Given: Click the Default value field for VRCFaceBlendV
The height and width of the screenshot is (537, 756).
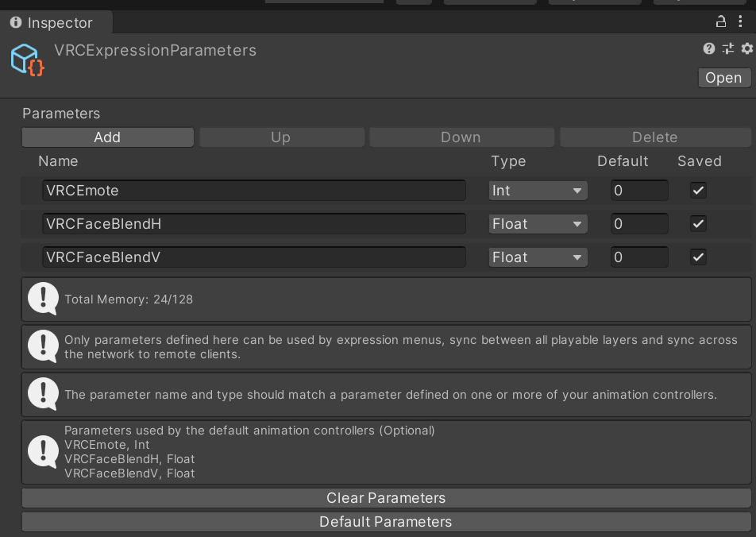Looking at the screenshot, I should 639,257.
